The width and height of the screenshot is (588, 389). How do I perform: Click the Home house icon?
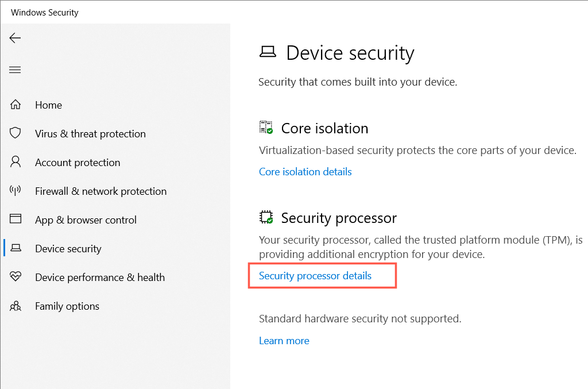16,105
